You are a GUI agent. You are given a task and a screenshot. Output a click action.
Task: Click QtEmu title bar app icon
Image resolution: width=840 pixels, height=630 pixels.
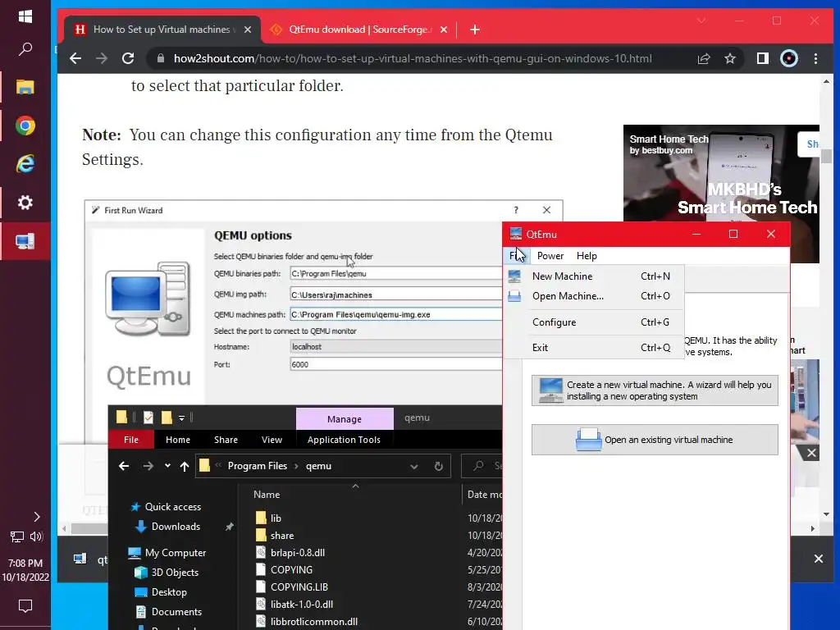click(516, 234)
